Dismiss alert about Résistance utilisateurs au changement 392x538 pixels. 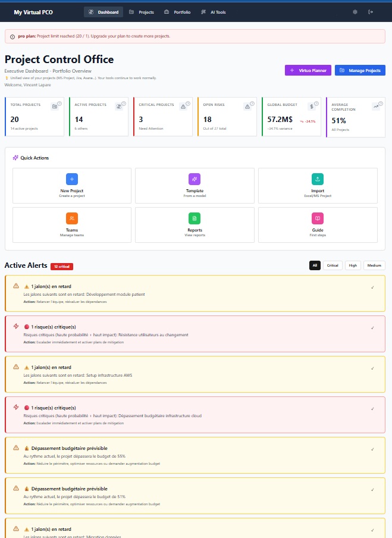click(372, 328)
